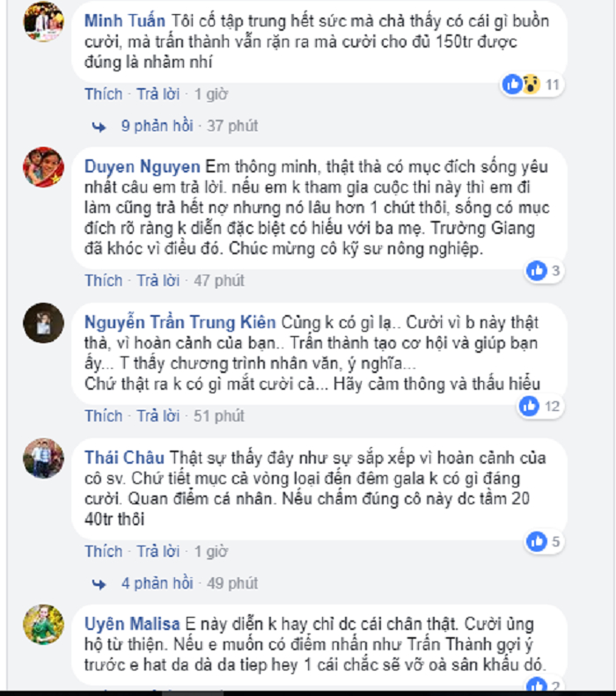This screenshot has height=696, width=616.
Task: Click the reply arrow icon beside 9 phản hồi
Action: [x=99, y=127]
